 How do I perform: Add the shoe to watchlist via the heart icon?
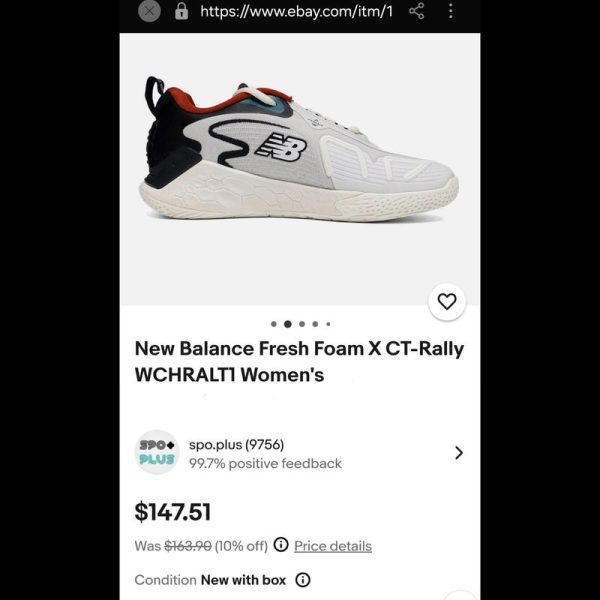click(x=447, y=302)
